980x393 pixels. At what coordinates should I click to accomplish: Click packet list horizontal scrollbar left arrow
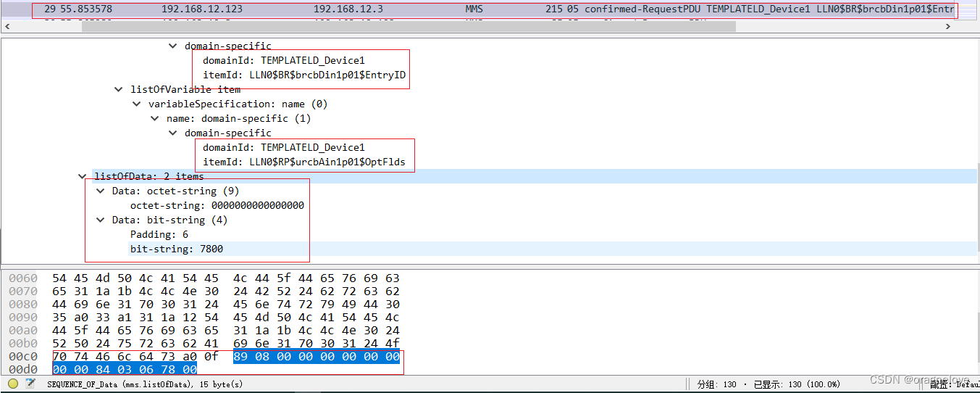coord(7,26)
